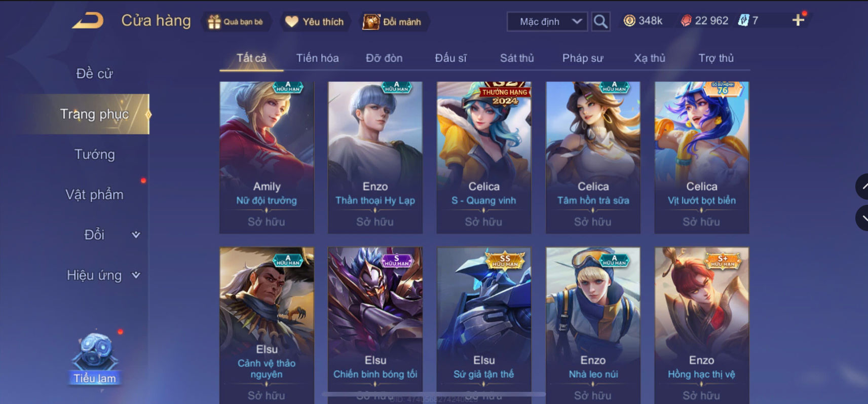The height and width of the screenshot is (404, 868).
Task: Open Vật phẩm in the sidebar
Action: click(x=95, y=195)
